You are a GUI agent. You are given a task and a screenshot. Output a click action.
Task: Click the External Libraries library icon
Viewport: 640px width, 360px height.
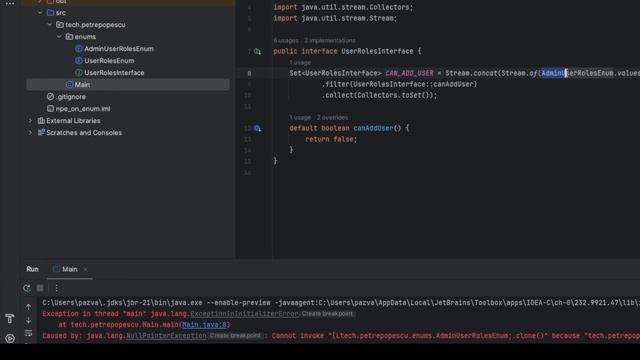click(41, 121)
